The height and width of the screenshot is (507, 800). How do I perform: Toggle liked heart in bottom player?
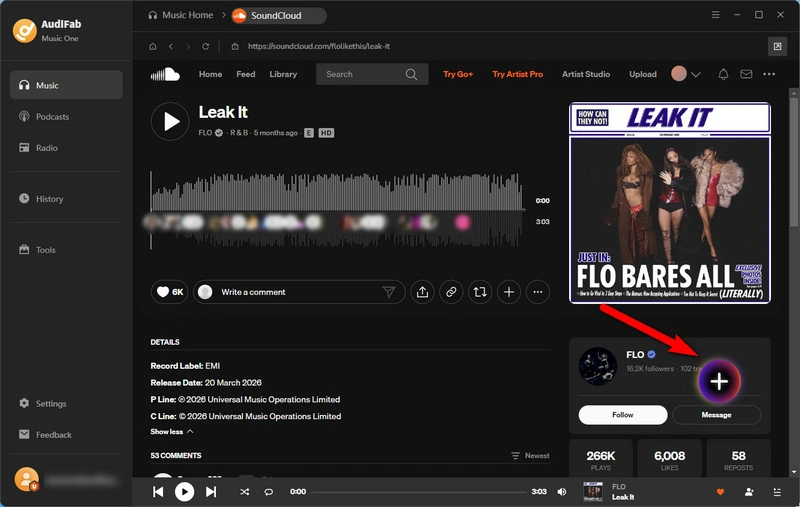click(720, 492)
